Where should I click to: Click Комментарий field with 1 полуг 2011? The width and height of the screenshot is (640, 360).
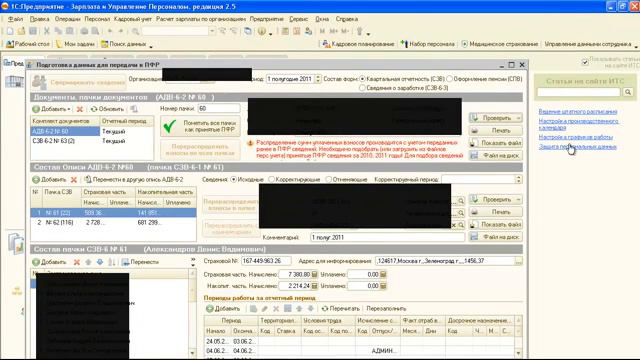387,237
